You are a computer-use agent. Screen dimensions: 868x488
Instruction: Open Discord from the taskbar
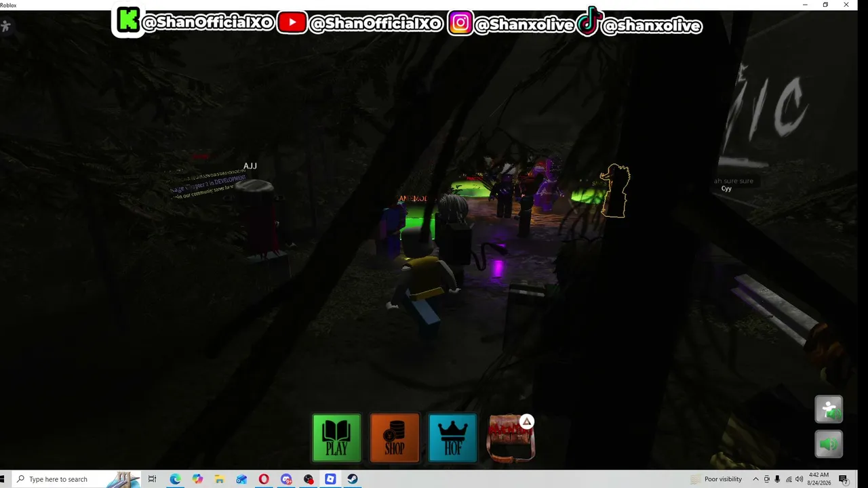(286, 479)
